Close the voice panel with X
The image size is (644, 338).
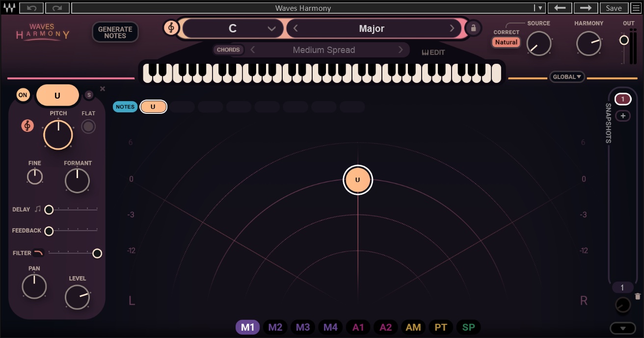[103, 89]
